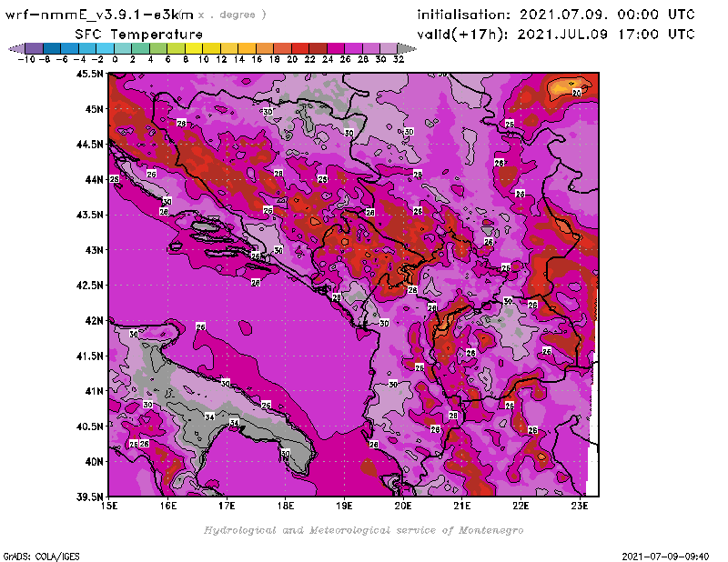
Task: Click legend color swatch between -10 and -8
Action: pyautogui.click(x=34, y=48)
